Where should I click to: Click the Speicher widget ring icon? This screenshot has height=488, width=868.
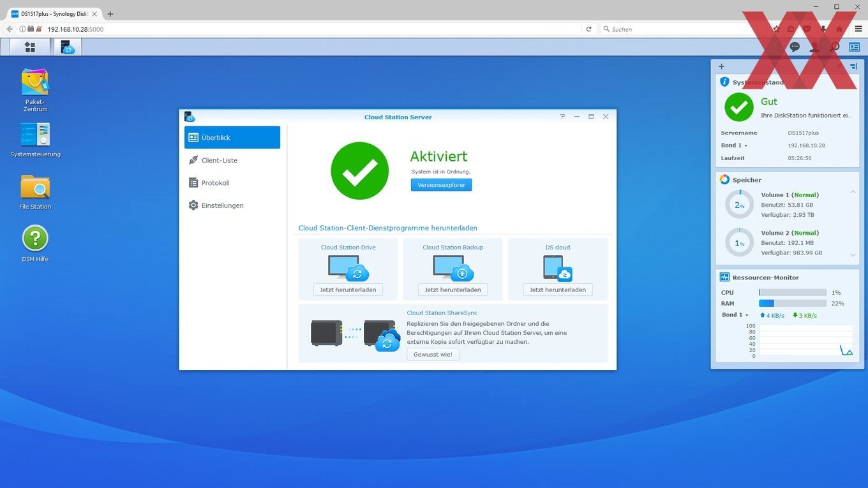click(724, 180)
